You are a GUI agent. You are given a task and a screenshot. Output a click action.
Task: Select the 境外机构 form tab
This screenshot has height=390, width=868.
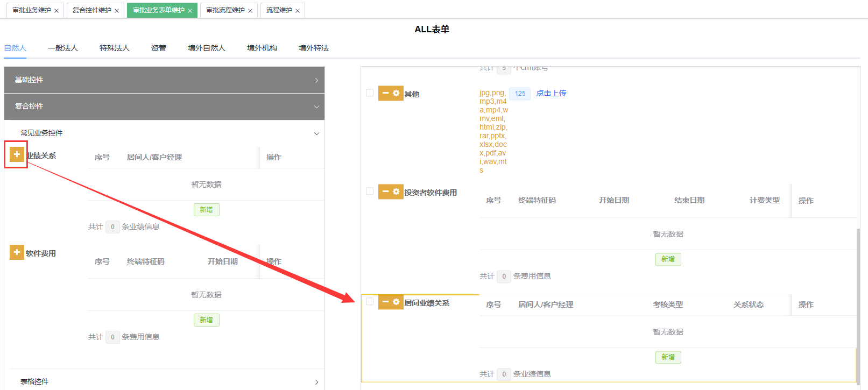pyautogui.click(x=262, y=48)
